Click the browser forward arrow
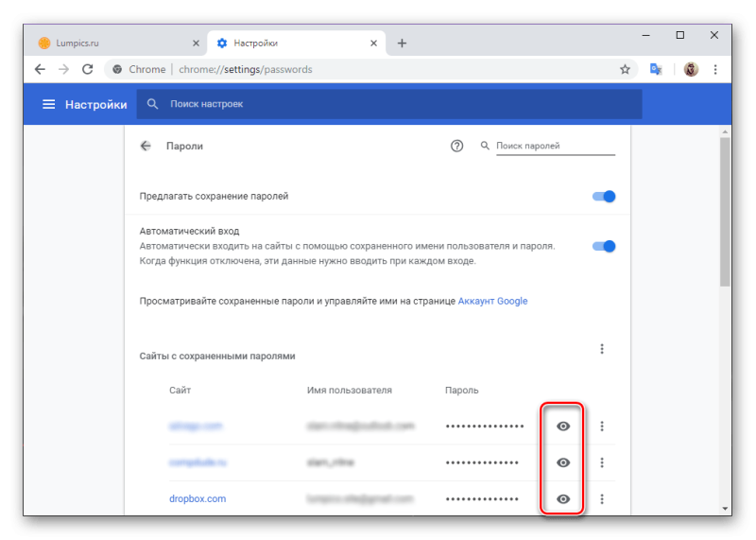The height and width of the screenshot is (540, 756). click(x=63, y=69)
